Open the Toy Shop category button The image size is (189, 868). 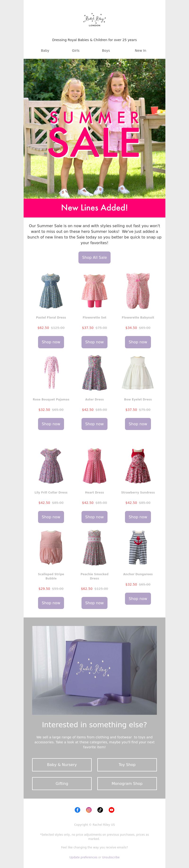pos(127,765)
